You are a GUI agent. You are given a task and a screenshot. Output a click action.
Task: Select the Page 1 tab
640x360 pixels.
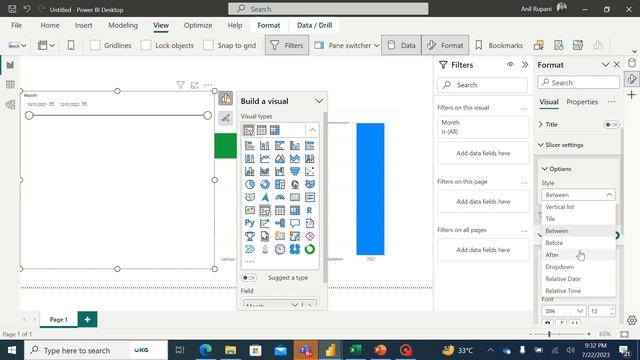pyautogui.click(x=59, y=320)
